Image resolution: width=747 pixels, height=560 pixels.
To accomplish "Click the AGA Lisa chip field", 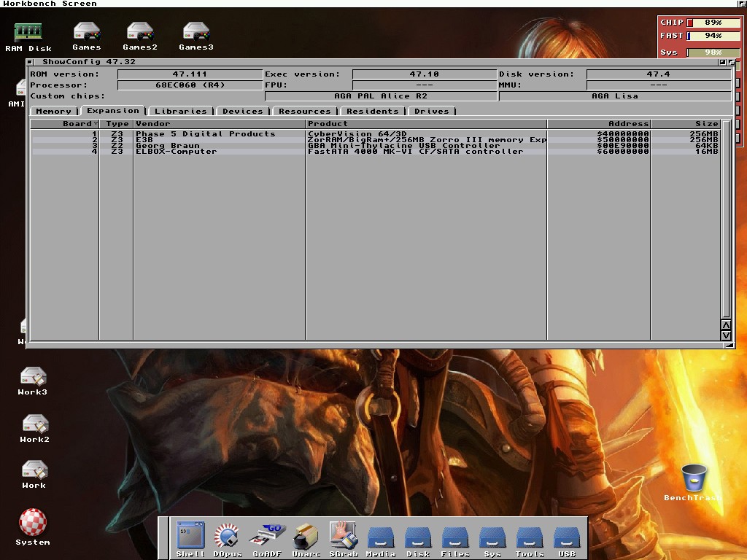I will (614, 96).
